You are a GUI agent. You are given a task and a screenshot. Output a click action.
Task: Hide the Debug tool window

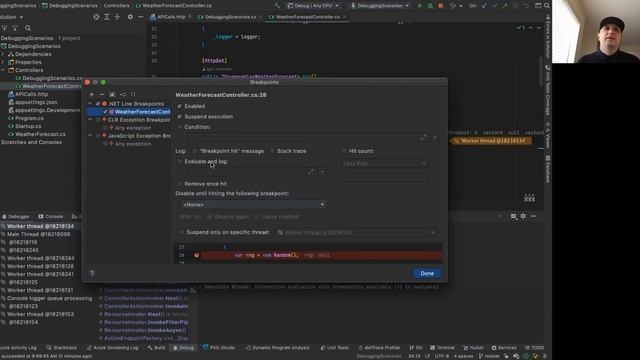click(x=533, y=216)
